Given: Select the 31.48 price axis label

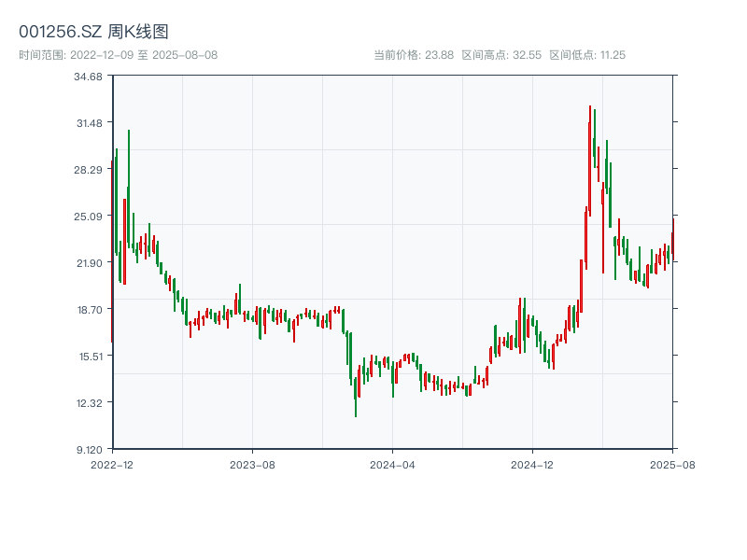Looking at the screenshot, I should tap(89, 123).
